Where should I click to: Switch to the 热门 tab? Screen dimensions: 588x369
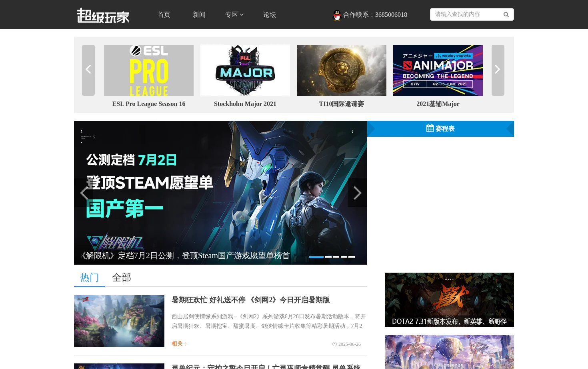click(90, 277)
